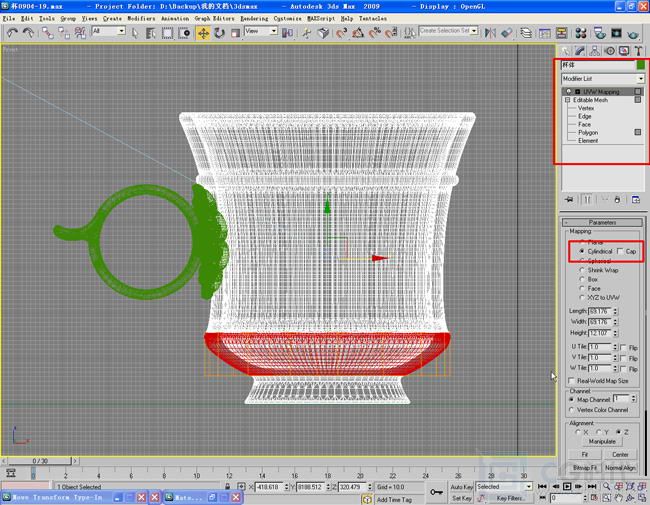Click the Center alignment button
The width and height of the screenshot is (650, 505).
click(x=620, y=454)
